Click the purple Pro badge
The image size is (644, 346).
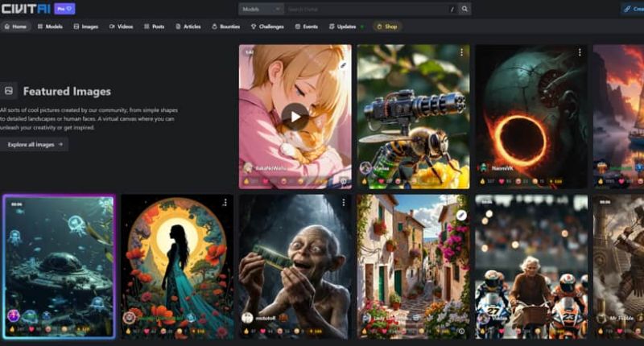[64, 9]
